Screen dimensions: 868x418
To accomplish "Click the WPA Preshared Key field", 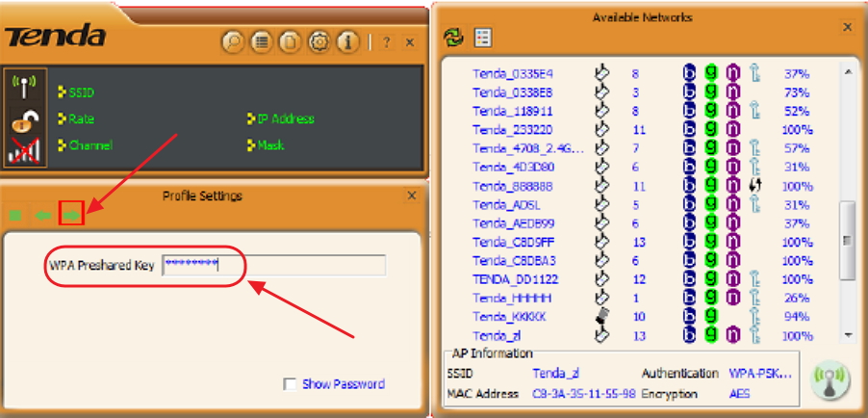I will coord(274,266).
